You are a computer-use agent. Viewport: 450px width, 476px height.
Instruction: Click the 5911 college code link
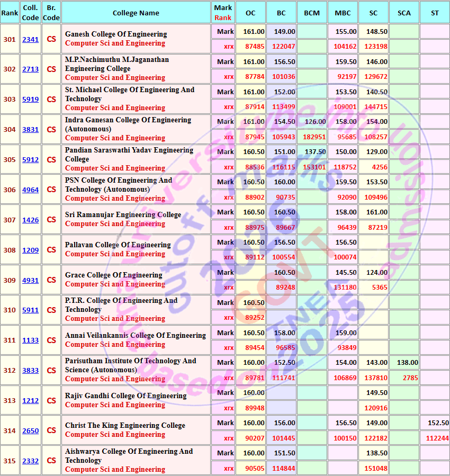(x=30, y=310)
